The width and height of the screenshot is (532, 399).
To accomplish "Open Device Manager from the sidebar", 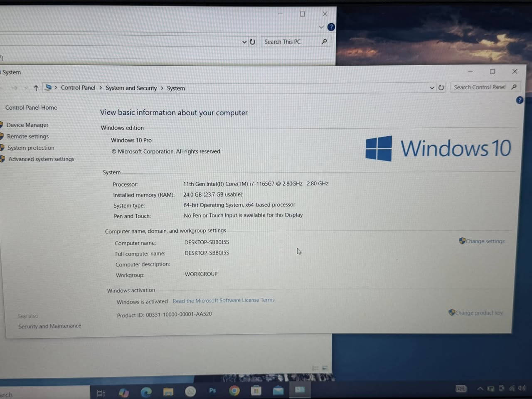I will click(28, 125).
